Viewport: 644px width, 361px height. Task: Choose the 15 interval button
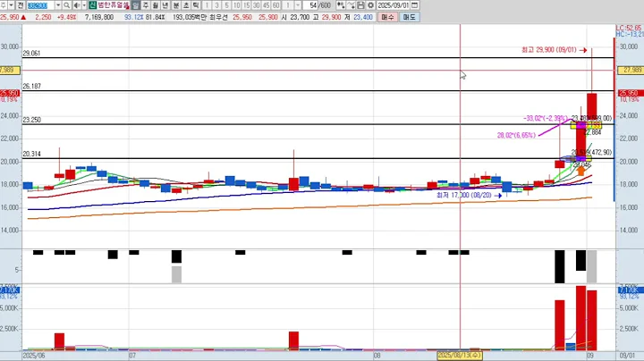[x=247, y=5]
